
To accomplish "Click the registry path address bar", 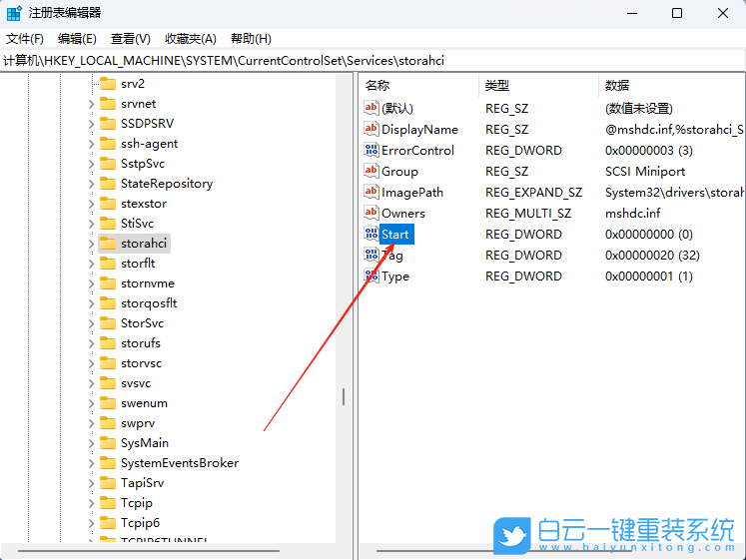I will (373, 61).
